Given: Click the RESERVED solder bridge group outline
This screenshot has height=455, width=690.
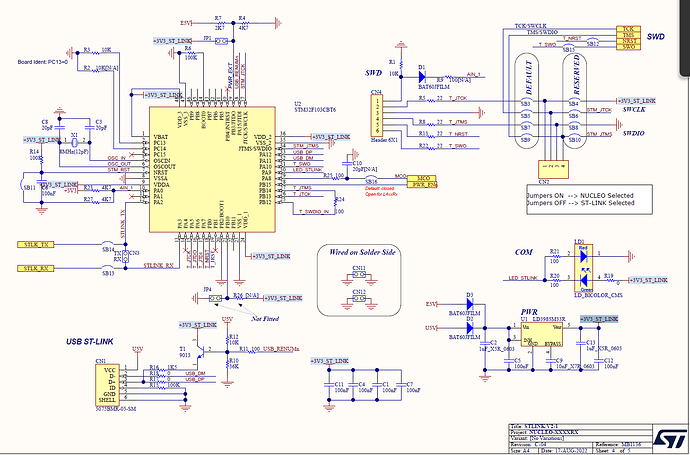Looking at the screenshot, I should point(576,100).
